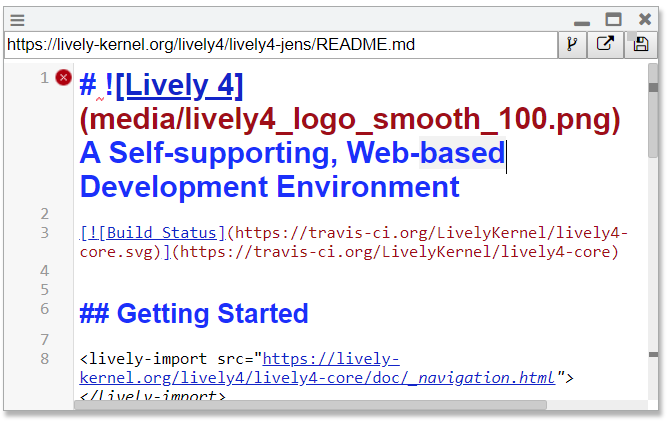
Task: Click the horizontal scrollbar at the bottom
Action: (310, 405)
